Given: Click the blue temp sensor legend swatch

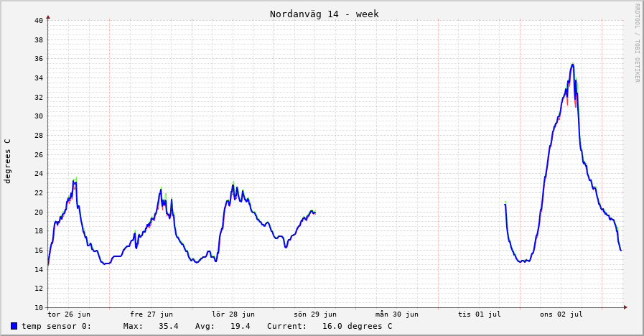Looking at the screenshot, I should click(x=14, y=326).
